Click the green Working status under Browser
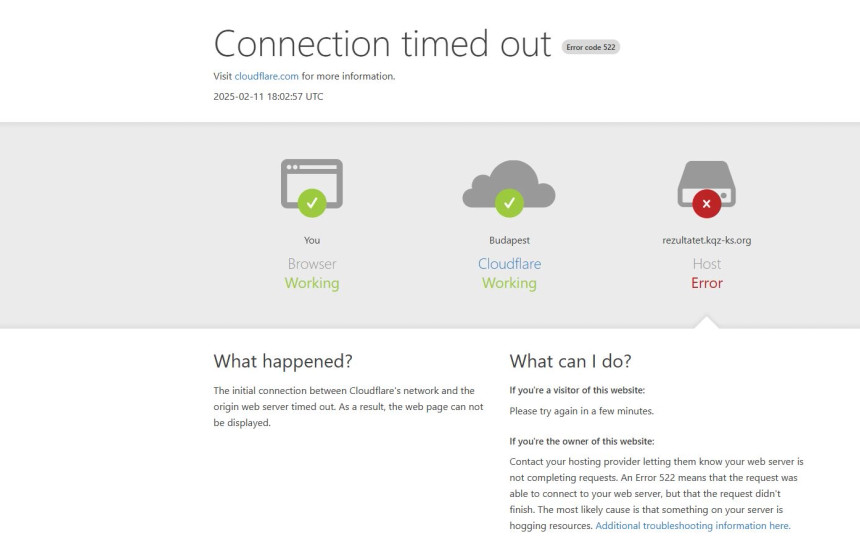The width and height of the screenshot is (860, 550). pyautogui.click(x=312, y=283)
